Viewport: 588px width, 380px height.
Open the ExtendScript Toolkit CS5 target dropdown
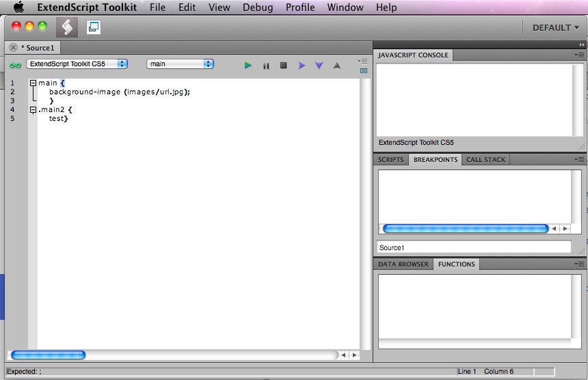[x=77, y=64]
